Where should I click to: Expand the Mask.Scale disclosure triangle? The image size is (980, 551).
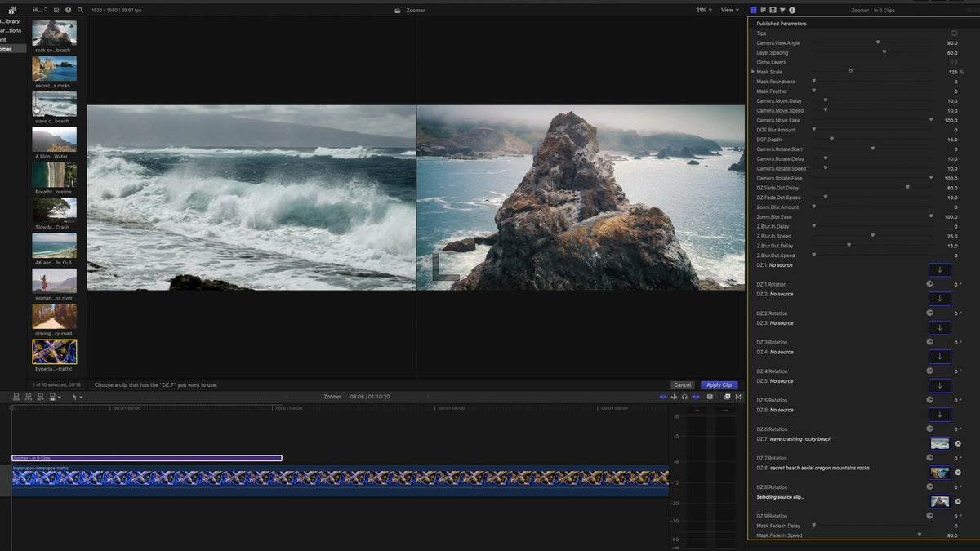(752, 72)
